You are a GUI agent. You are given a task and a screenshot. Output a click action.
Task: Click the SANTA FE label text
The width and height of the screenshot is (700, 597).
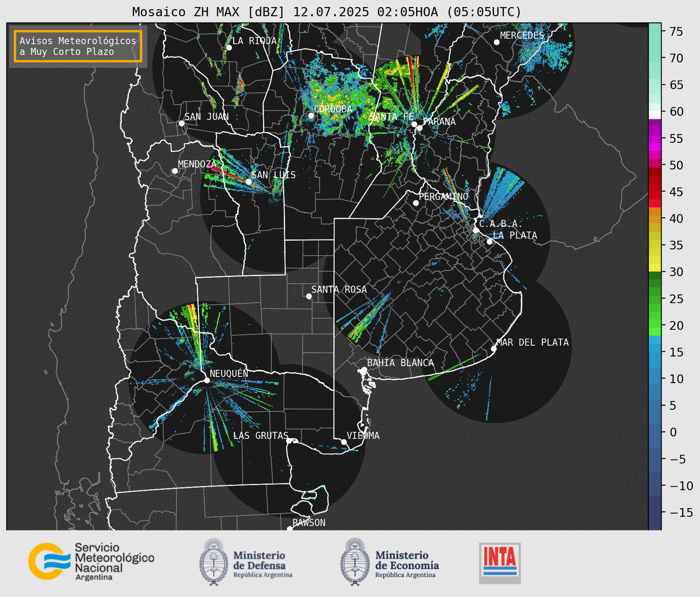tap(392, 117)
